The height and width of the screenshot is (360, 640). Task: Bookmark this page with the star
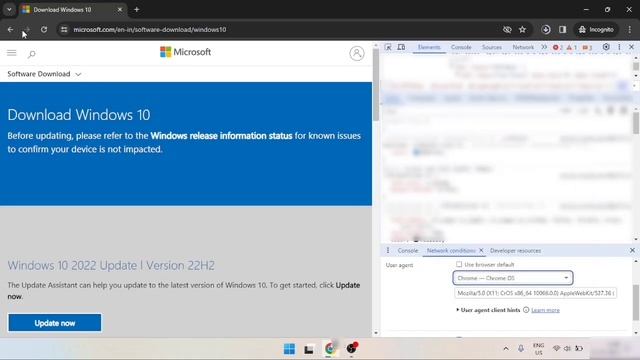pos(522,29)
